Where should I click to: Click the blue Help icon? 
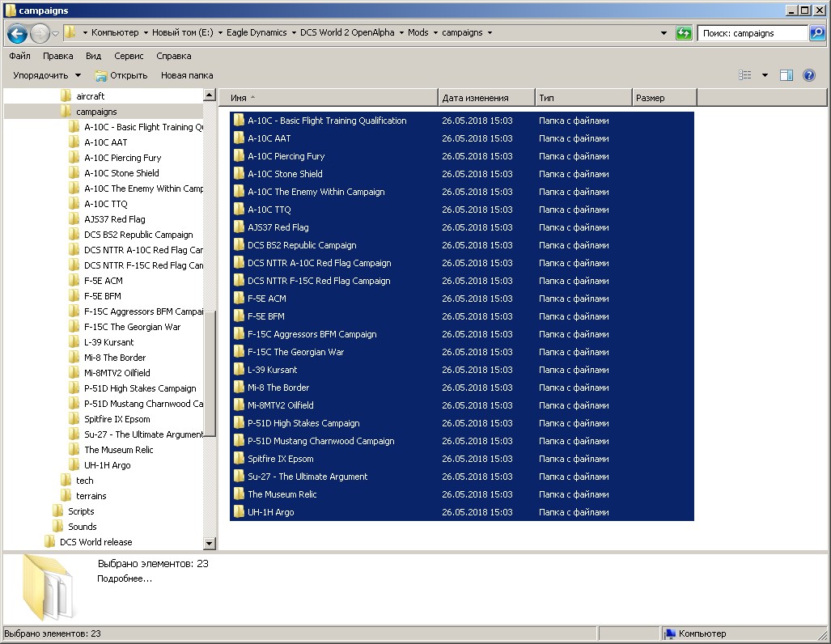(808, 75)
